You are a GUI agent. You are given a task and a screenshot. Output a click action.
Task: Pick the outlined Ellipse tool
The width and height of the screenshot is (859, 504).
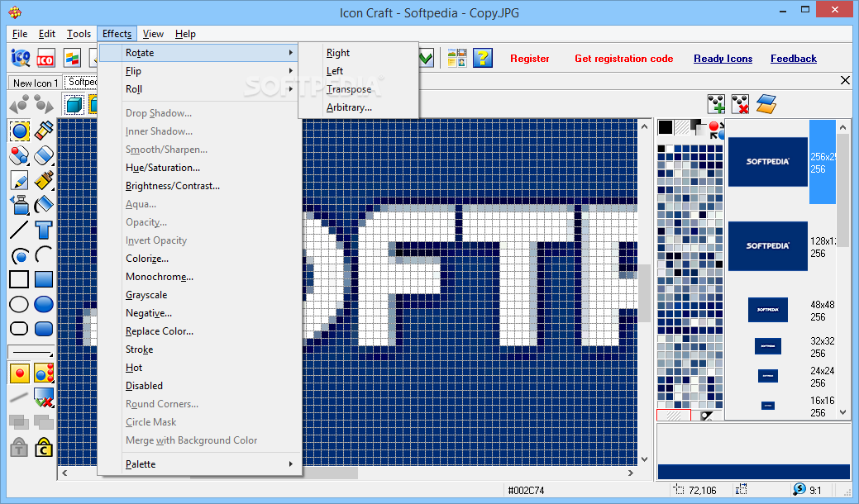click(19, 304)
